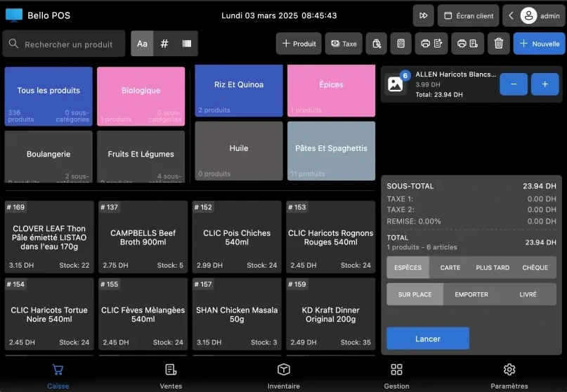Click the search magnifier icon
The image size is (567, 392).
[13, 44]
